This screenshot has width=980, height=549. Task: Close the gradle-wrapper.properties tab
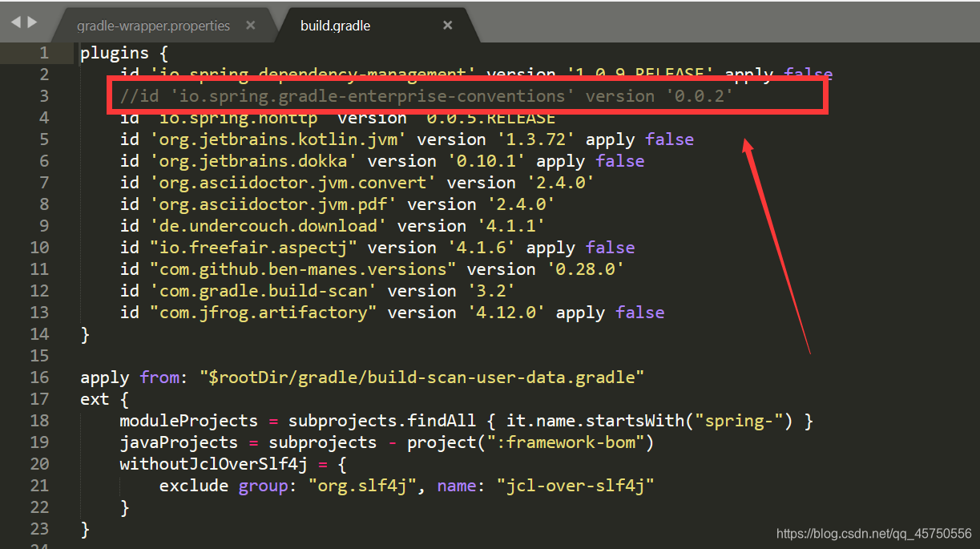pos(251,26)
